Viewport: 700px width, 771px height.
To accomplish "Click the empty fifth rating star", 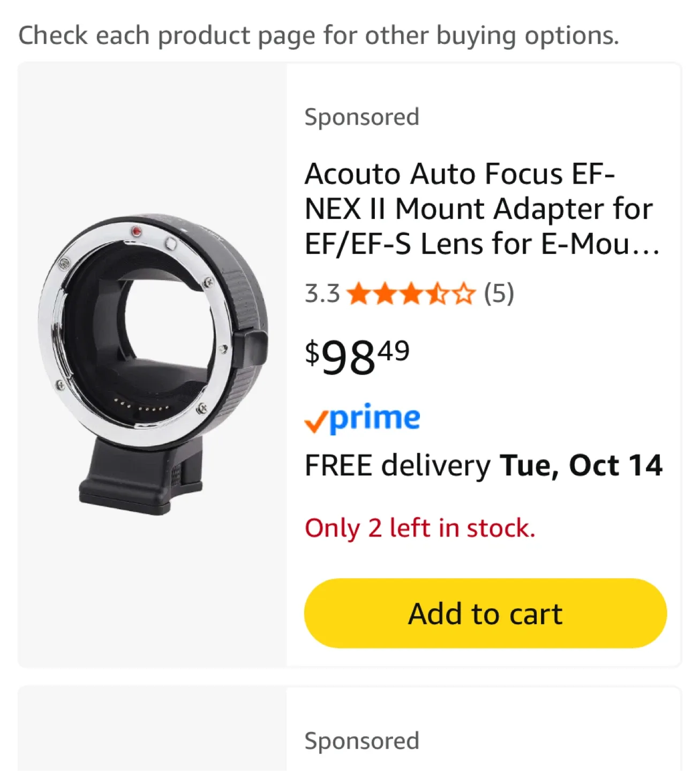I will [x=464, y=294].
